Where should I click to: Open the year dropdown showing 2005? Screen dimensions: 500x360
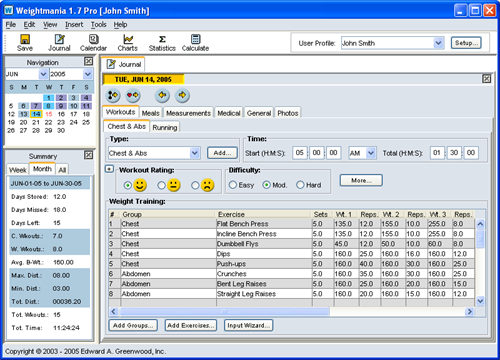(x=87, y=74)
